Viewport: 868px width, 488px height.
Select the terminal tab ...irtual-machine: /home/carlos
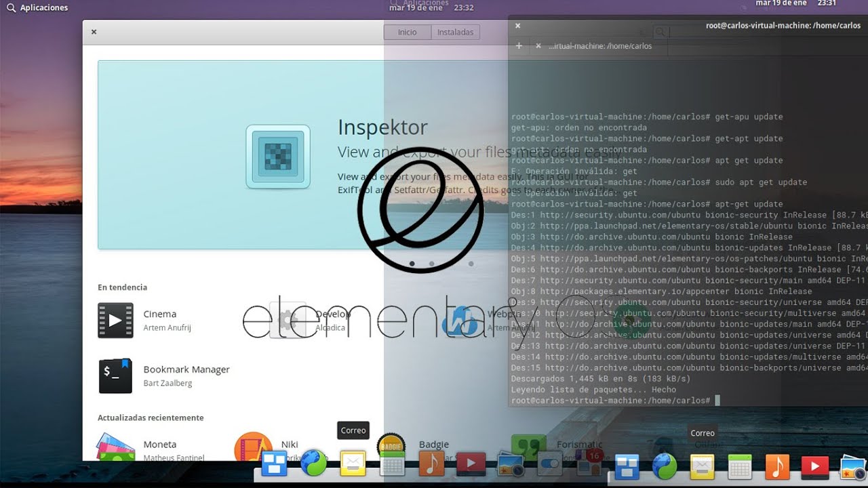pyautogui.click(x=600, y=46)
